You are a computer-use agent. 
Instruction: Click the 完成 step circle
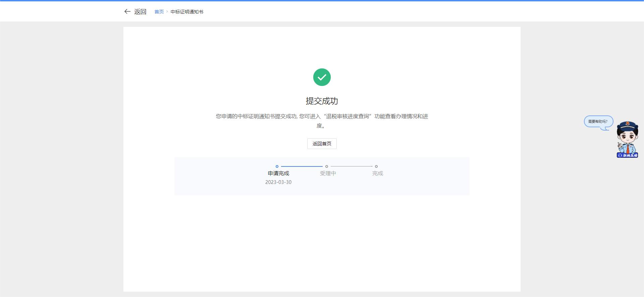[x=376, y=166]
